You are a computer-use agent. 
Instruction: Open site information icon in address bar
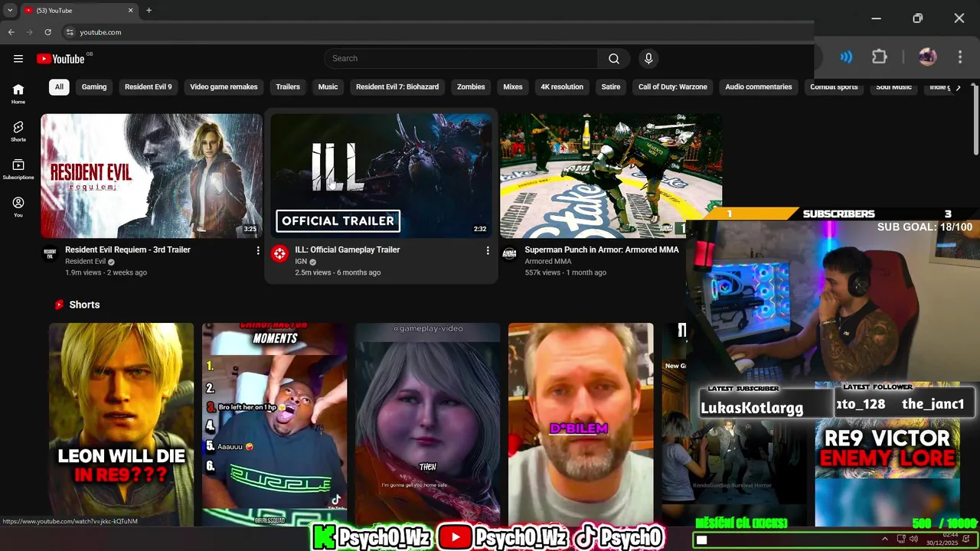pos(70,32)
